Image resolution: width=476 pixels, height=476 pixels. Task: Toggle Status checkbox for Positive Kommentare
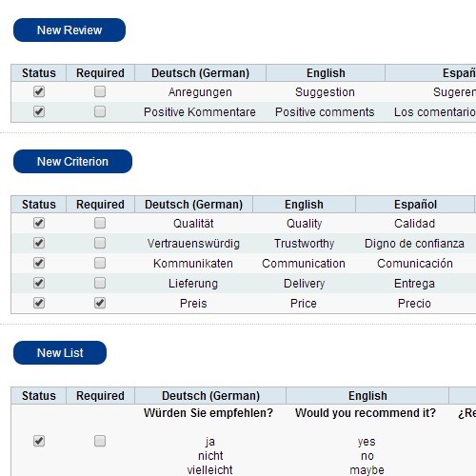[x=39, y=111]
